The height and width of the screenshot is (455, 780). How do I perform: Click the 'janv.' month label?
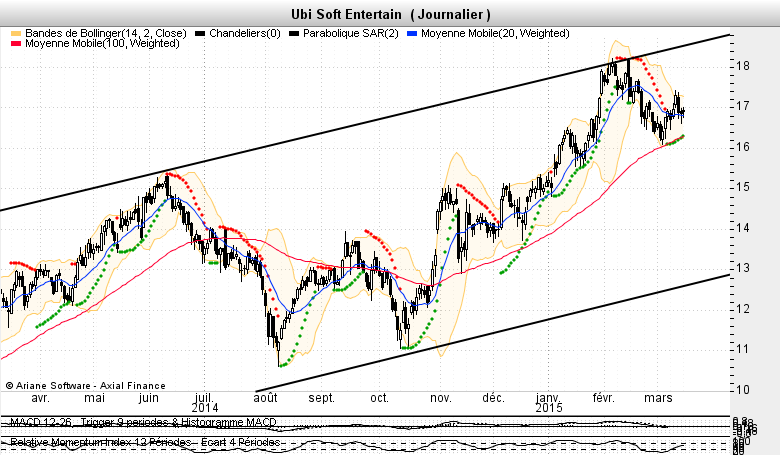(x=548, y=398)
